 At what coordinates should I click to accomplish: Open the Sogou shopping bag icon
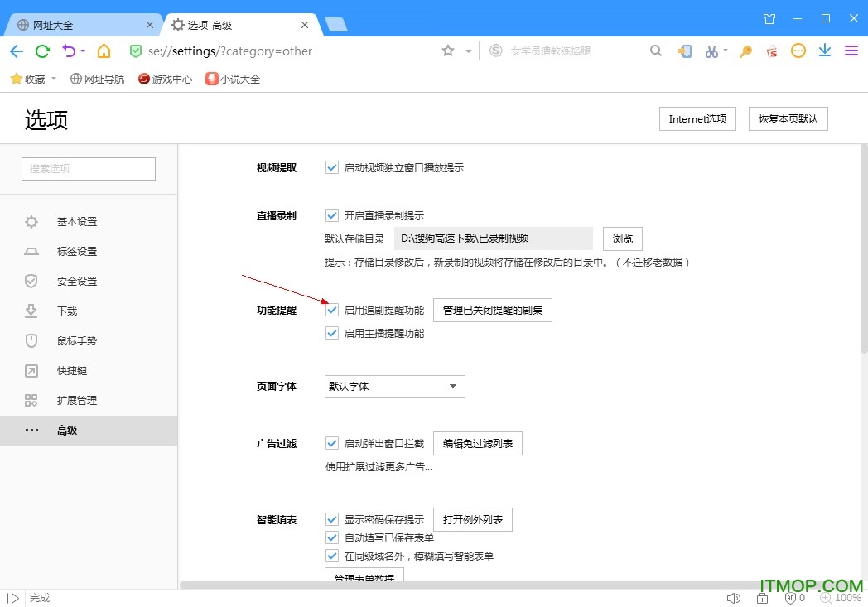pos(772,51)
